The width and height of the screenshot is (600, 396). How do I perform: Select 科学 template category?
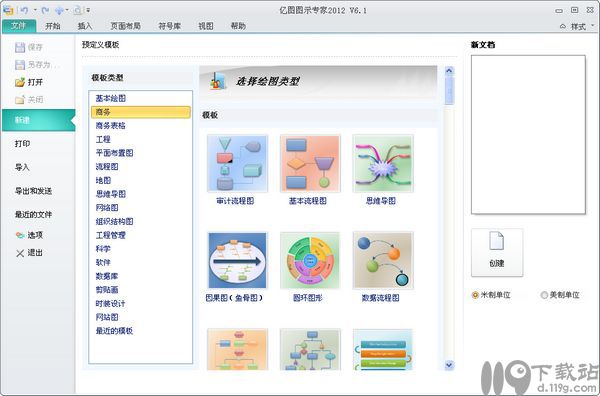[103, 249]
